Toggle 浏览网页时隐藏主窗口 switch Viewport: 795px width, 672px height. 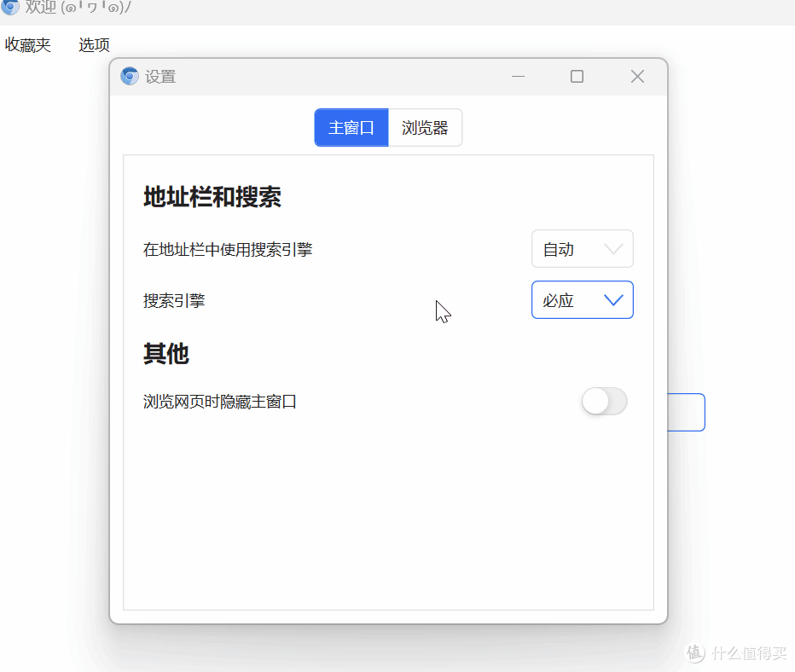[605, 402]
